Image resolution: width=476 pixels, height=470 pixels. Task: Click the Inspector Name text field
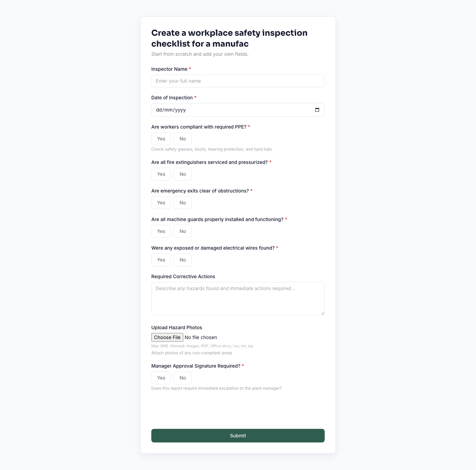[238, 81]
